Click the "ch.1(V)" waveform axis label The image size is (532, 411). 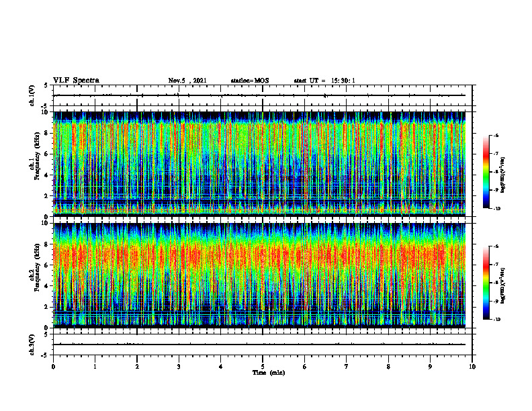32,95
